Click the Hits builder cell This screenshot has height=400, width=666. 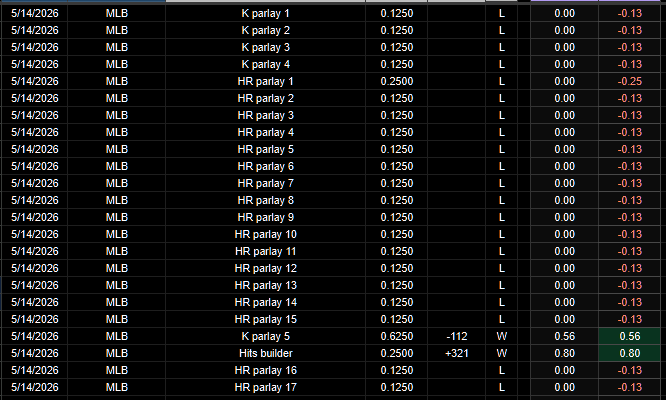[265, 353]
